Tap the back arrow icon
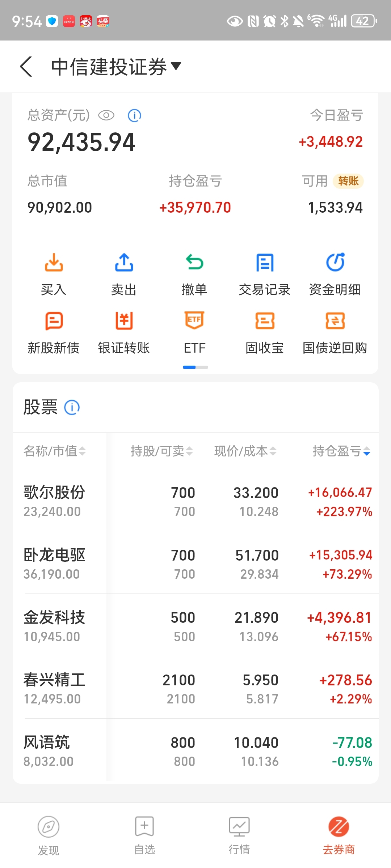Viewport: 391px width, 868px height. [26, 67]
